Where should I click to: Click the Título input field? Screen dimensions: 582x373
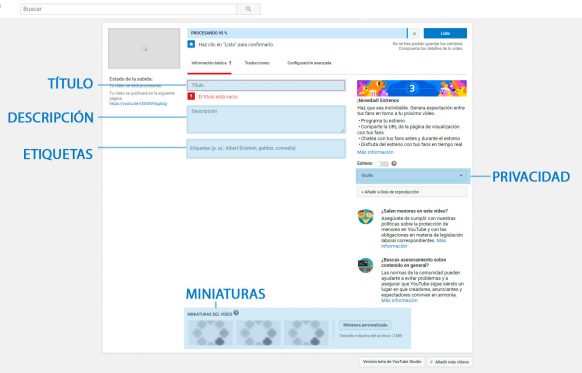(266, 85)
